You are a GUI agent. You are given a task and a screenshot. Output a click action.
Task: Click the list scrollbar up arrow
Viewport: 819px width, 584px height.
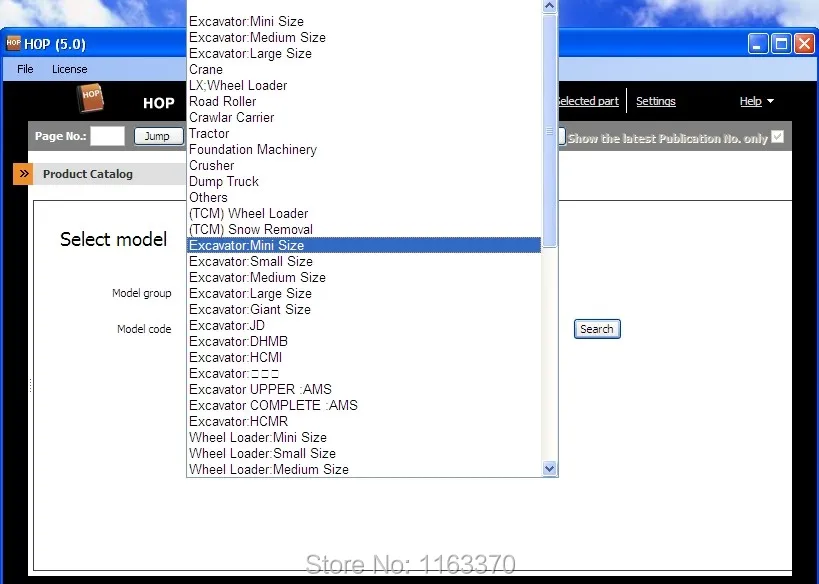click(549, 6)
